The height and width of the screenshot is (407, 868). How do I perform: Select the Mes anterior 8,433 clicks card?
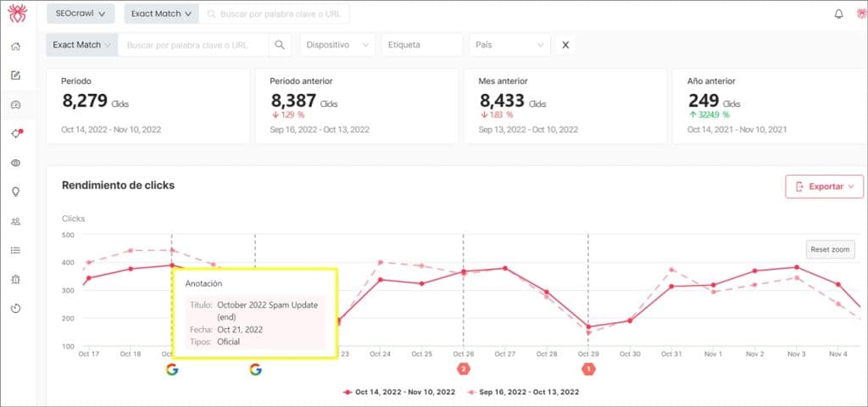[565, 106]
